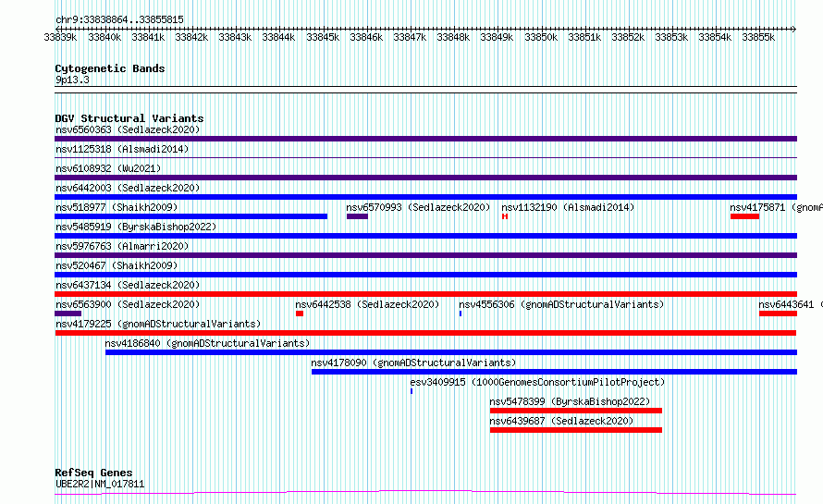Open variant nsv5478399 (ByrskaBishop2022) label
823x504 pixels.
click(570, 401)
